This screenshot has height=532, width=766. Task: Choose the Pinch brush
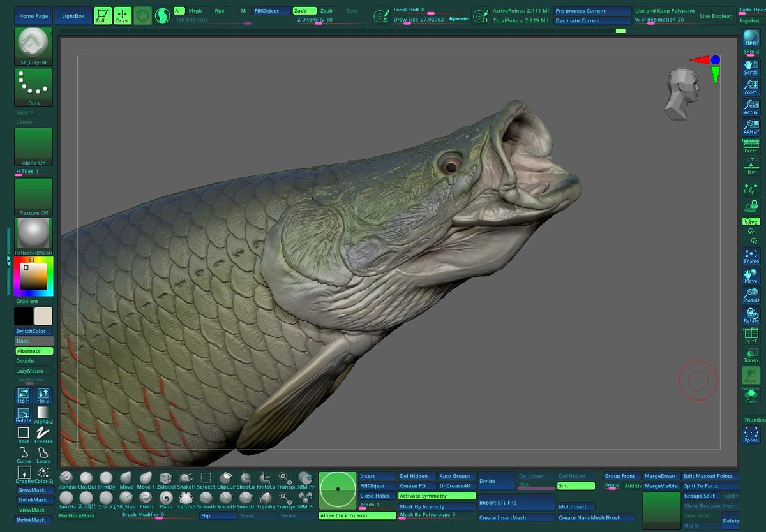pos(146,498)
